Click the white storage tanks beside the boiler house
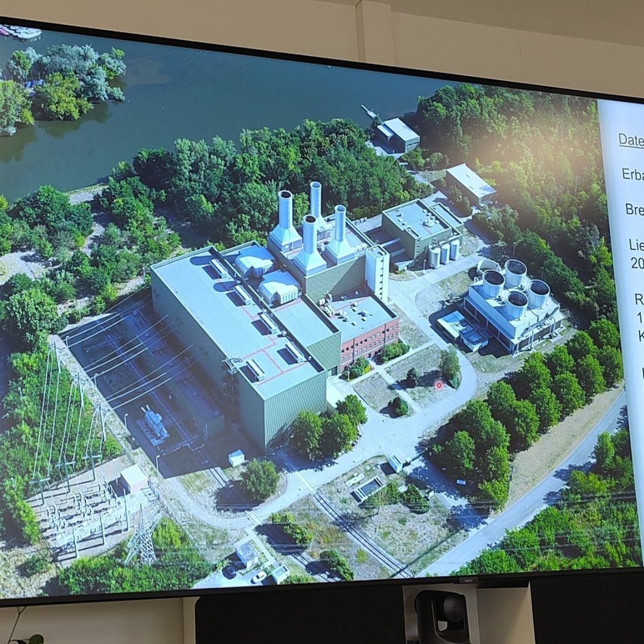644x644 pixels. [x=443, y=253]
